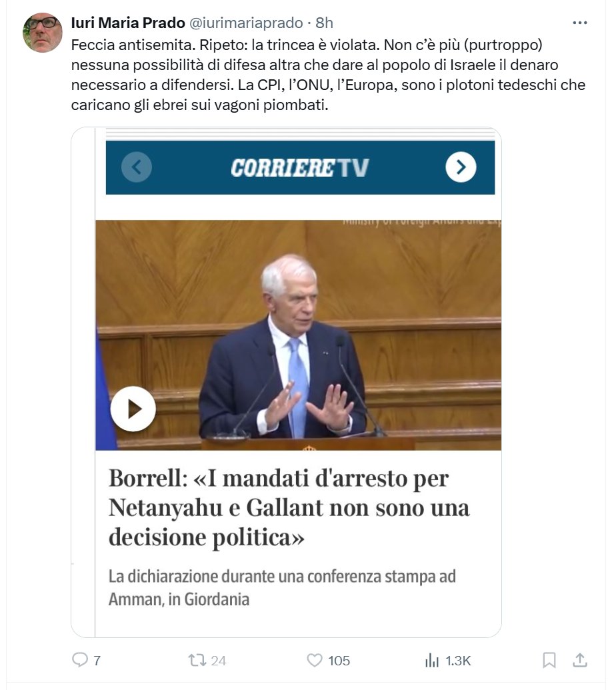Bookmark this post
Viewport: 616px width, 690px height.
549,660
